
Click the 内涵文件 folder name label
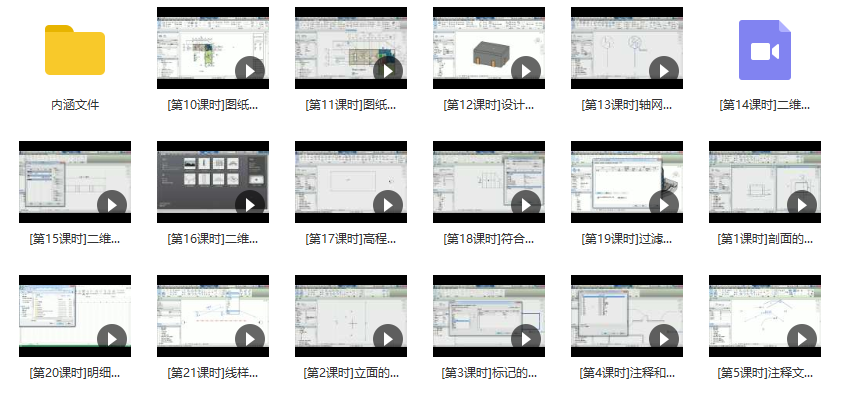pyautogui.click(x=75, y=105)
